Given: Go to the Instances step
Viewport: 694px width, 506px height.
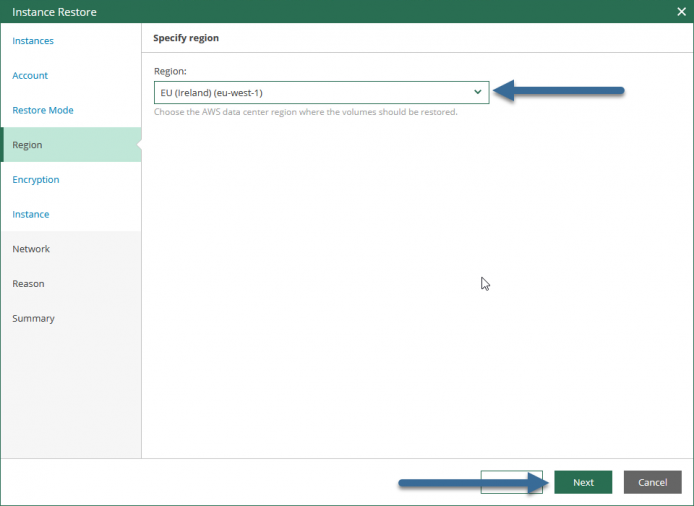Looking at the screenshot, I should [x=33, y=41].
